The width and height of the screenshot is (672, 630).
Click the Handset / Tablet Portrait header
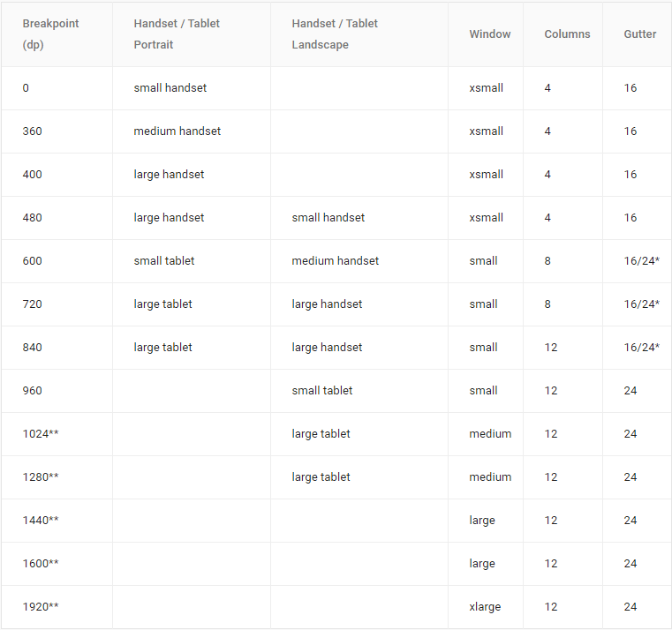click(177, 34)
